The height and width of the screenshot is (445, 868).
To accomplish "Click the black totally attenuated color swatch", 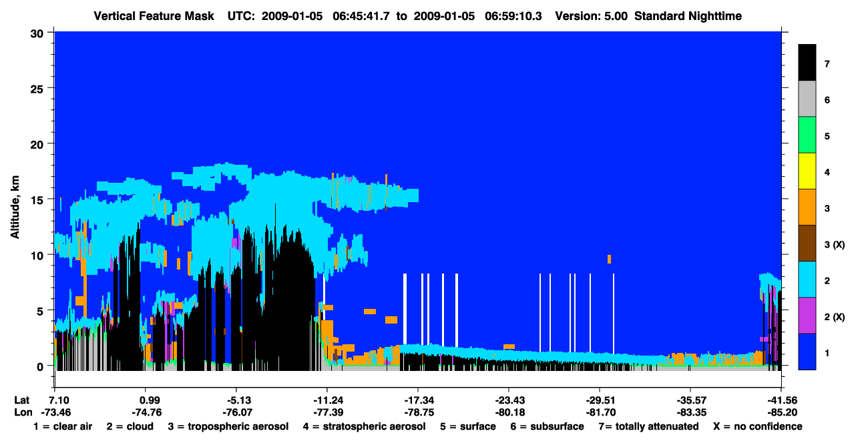I will tap(807, 63).
